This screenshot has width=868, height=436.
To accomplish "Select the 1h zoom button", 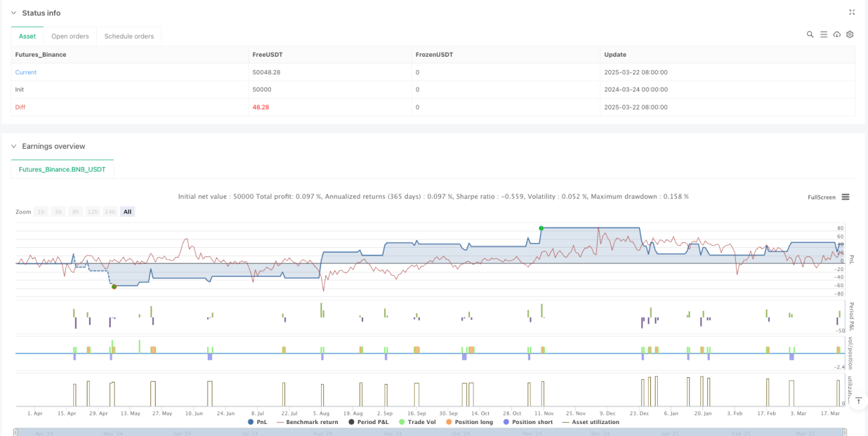I will tap(41, 212).
